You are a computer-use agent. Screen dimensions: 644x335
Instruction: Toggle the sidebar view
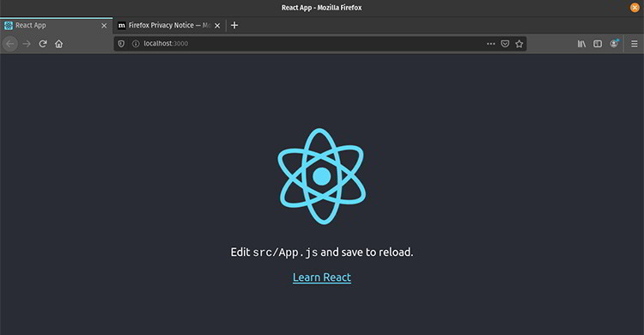pos(598,44)
